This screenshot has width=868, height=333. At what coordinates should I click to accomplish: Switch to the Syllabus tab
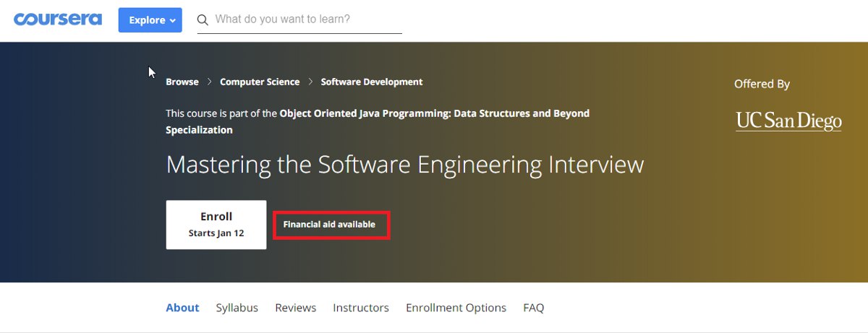[237, 308]
